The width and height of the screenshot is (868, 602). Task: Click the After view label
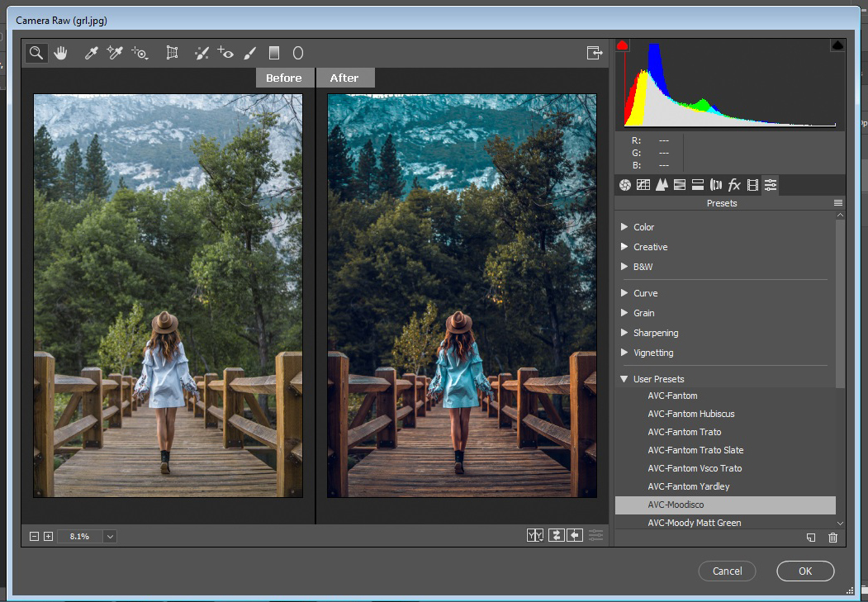pyautogui.click(x=345, y=78)
